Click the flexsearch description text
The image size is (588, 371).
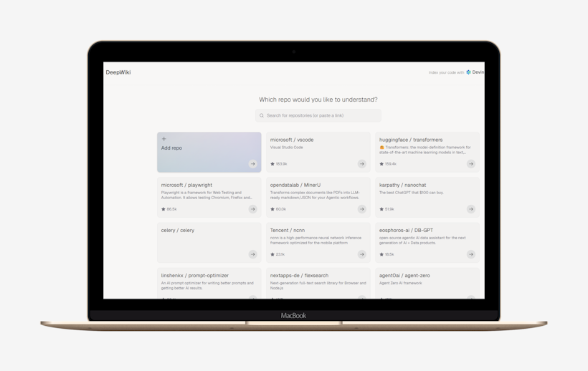point(318,286)
